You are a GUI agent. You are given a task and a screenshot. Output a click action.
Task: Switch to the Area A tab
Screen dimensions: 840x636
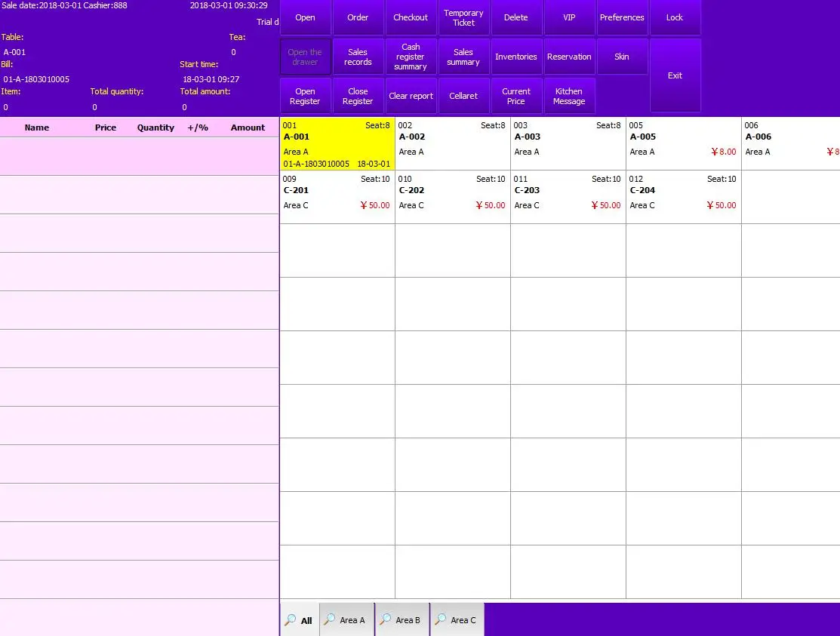(x=346, y=620)
